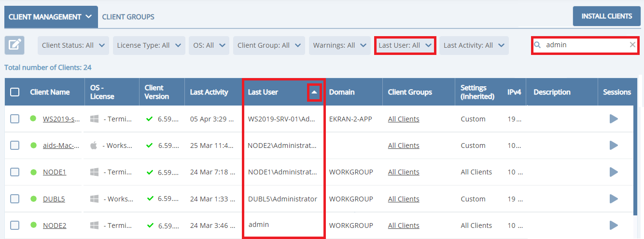Play sessions for aids-Mac client
The width and height of the screenshot is (644, 239).
pos(614,146)
